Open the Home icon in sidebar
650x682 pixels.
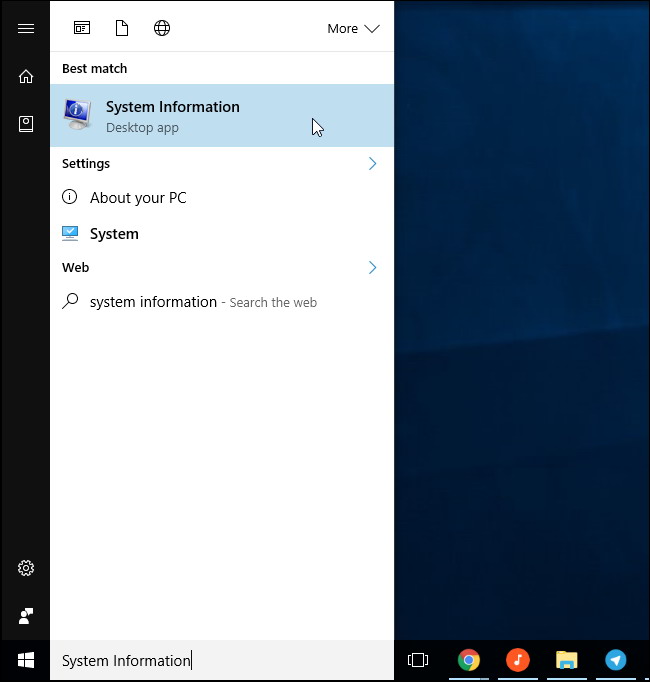coord(26,77)
